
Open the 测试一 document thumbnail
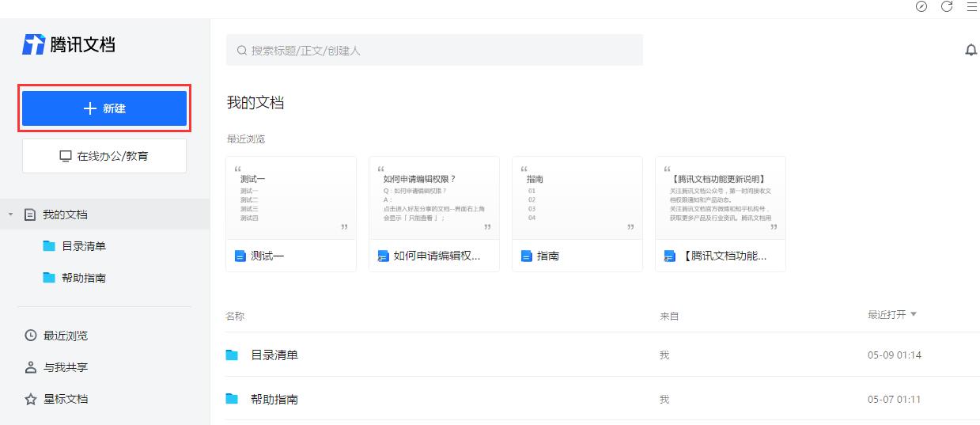[291, 198]
